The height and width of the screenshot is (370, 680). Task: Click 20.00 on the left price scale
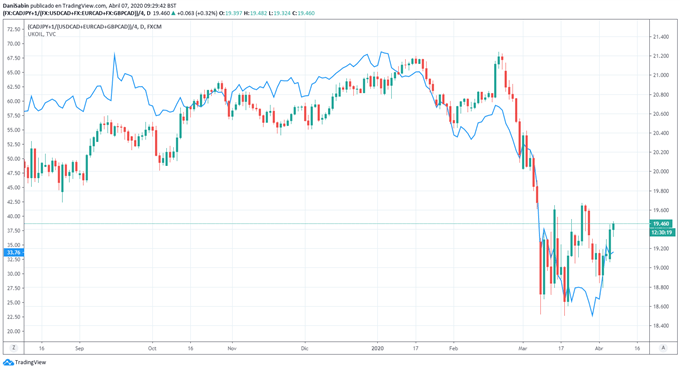click(x=13, y=331)
